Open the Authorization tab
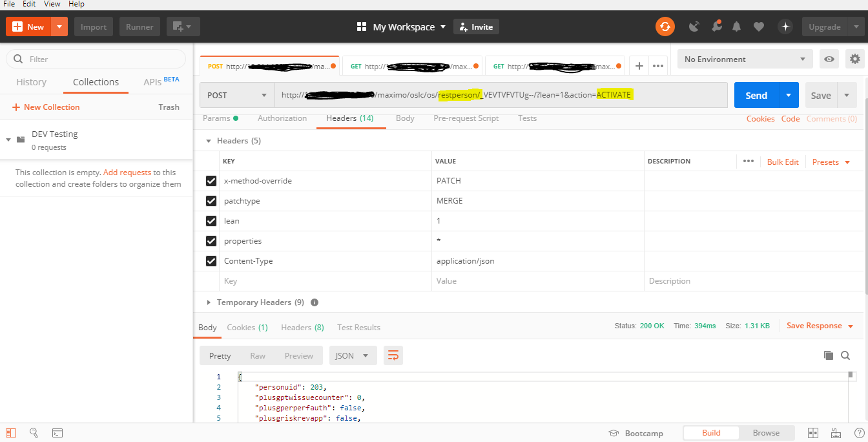This screenshot has height=442, width=868. 282,118
